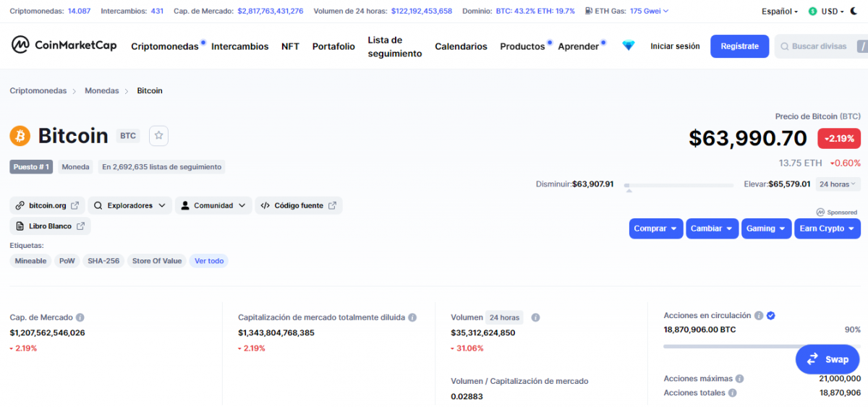Viewport: 868px width, 407px height.
Task: Open the Intercambios menu
Action: point(239,46)
